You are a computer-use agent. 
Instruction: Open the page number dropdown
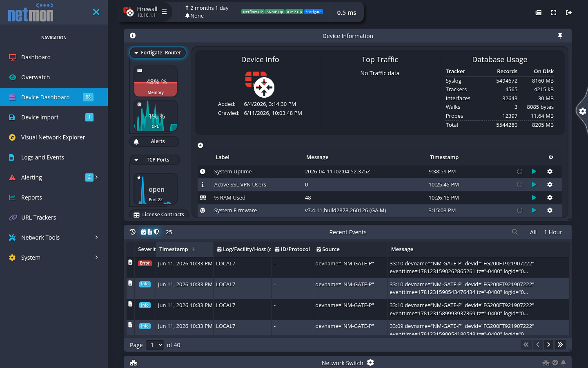[155, 345]
